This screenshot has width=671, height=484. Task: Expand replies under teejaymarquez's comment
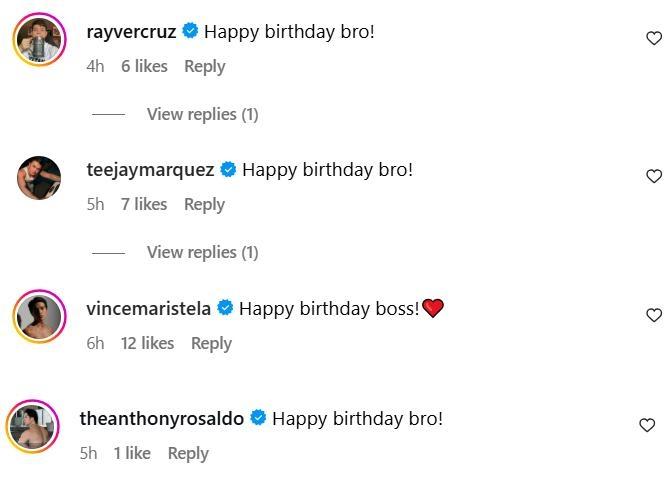[x=202, y=252]
